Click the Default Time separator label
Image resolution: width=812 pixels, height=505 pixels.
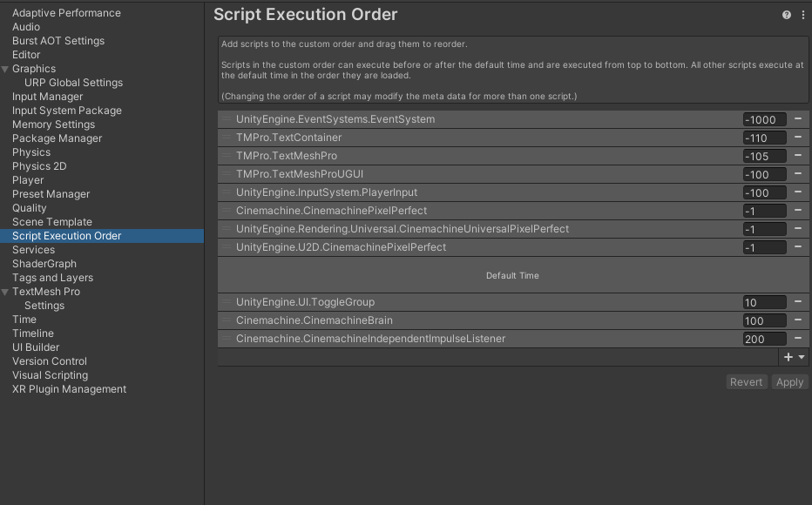pyautogui.click(x=512, y=276)
